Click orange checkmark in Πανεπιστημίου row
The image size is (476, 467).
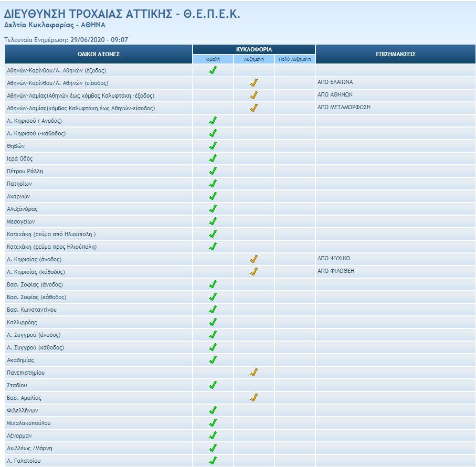click(254, 373)
